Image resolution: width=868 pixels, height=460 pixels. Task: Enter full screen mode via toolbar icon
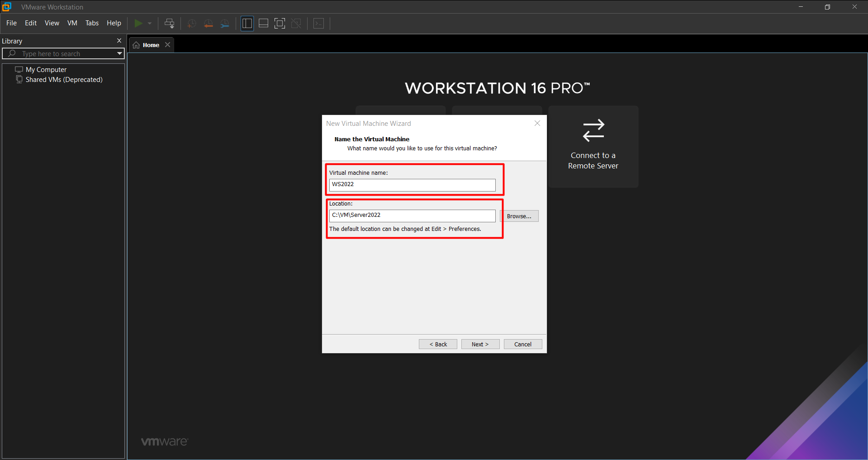point(280,24)
